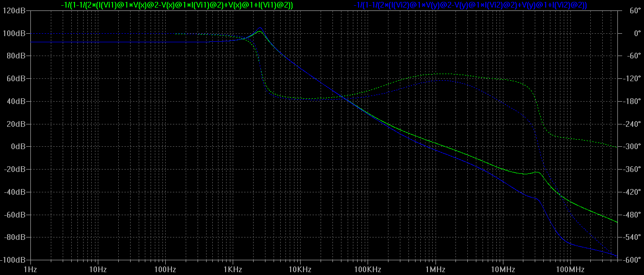Click the 40dB magnitude axis label
This screenshot has width=644, height=275.
[x=16, y=101]
